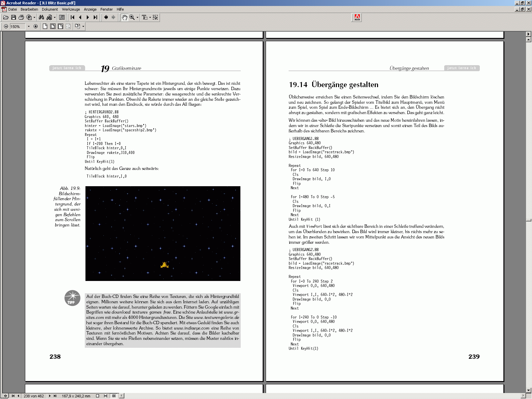Go to last page from the toolbar
Image resolution: width=532 pixels, height=399 pixels.
point(95,17)
